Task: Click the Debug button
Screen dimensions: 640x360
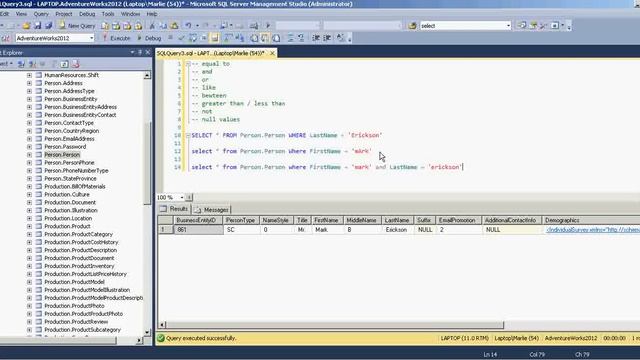Action: coord(149,38)
